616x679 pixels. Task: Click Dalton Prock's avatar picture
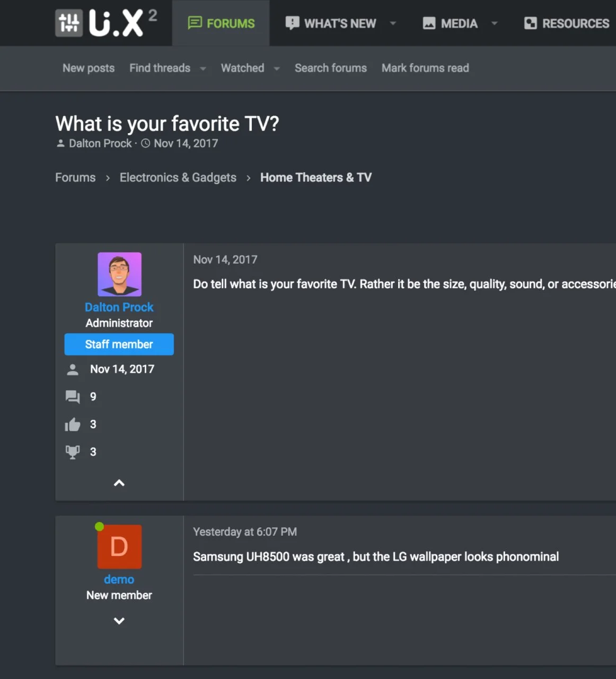(119, 274)
